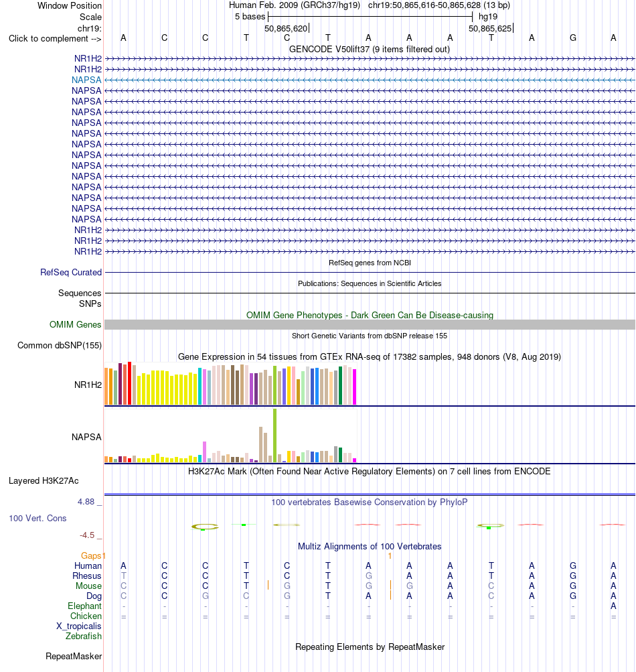Viewport: 636px width, 672px height.
Task: Click the RepeatMasker track label
Action: click(74, 657)
